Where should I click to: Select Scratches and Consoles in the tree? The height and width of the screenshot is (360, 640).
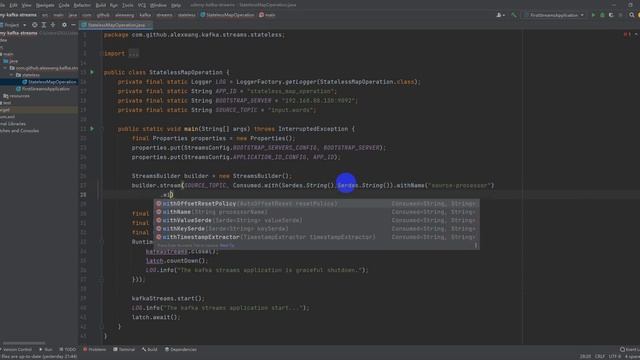(x=20, y=131)
